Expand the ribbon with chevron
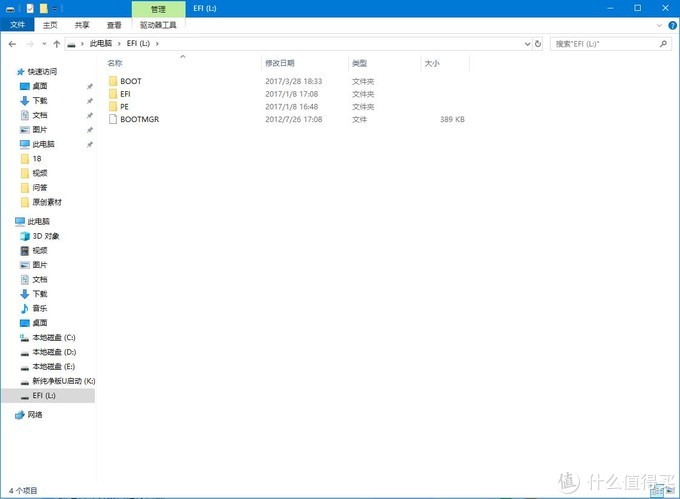Image resolution: width=680 pixels, height=499 pixels. 659,25
